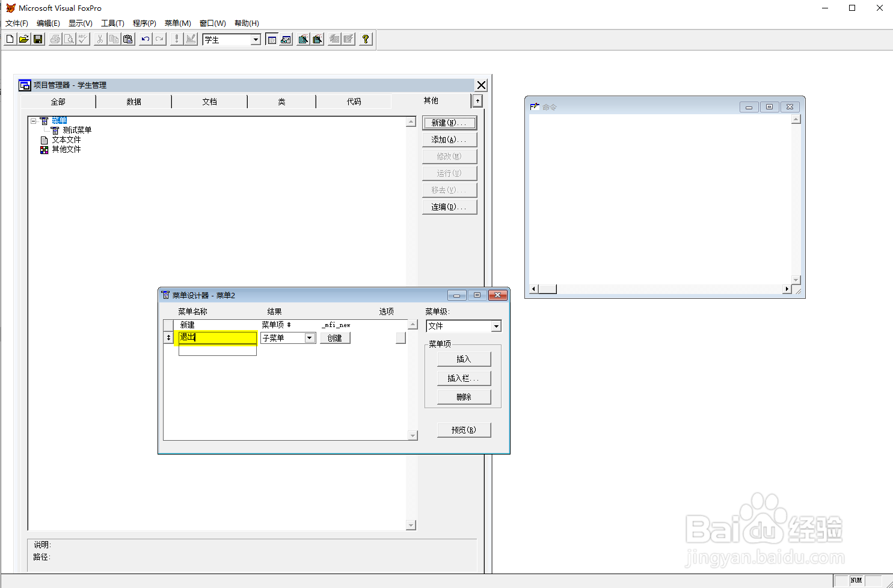The width and height of the screenshot is (893, 588).
Task: Click the 创建 button in Menu Designer
Action: [x=335, y=338]
